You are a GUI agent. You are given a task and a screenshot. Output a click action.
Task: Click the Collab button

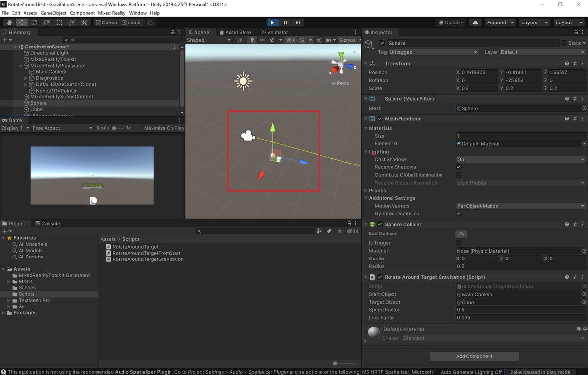click(451, 23)
